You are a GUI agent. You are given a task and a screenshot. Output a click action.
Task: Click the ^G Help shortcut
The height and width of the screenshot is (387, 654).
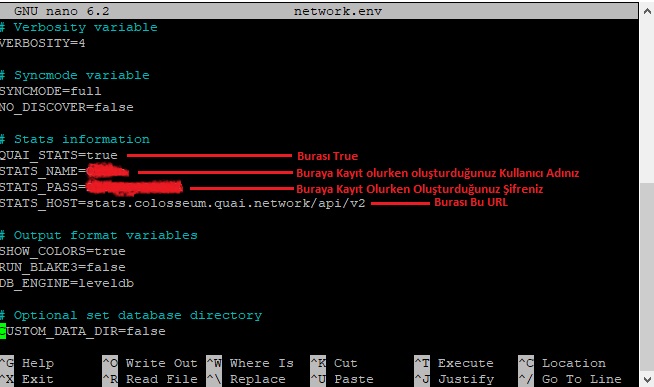tap(27, 363)
